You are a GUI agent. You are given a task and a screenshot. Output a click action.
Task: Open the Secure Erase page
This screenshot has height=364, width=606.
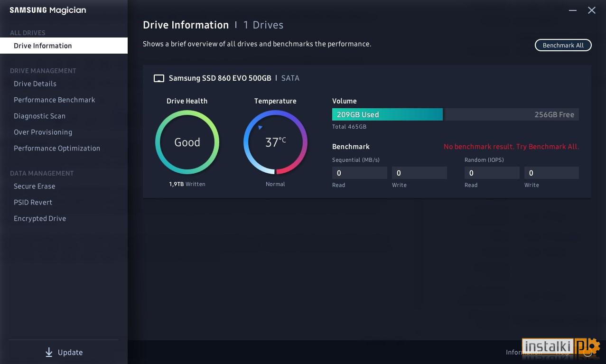point(35,186)
